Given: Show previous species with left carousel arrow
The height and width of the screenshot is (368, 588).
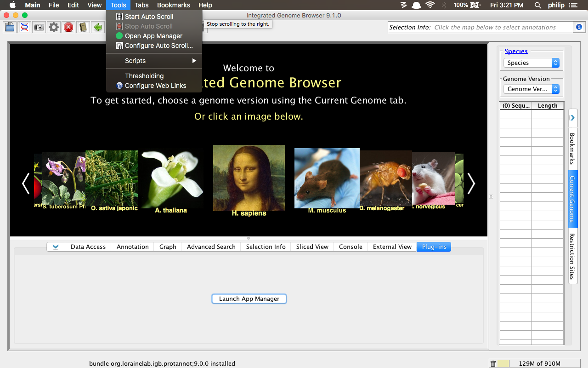Looking at the screenshot, I should (26, 184).
